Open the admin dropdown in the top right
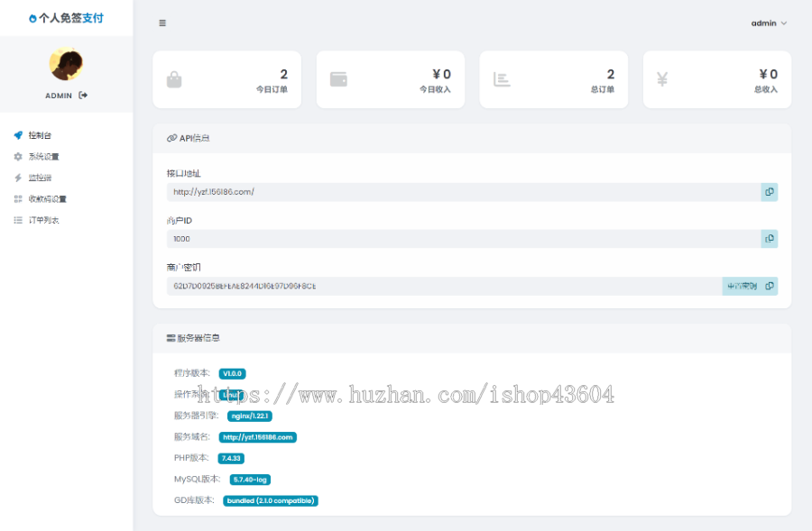812x531 pixels. click(769, 23)
